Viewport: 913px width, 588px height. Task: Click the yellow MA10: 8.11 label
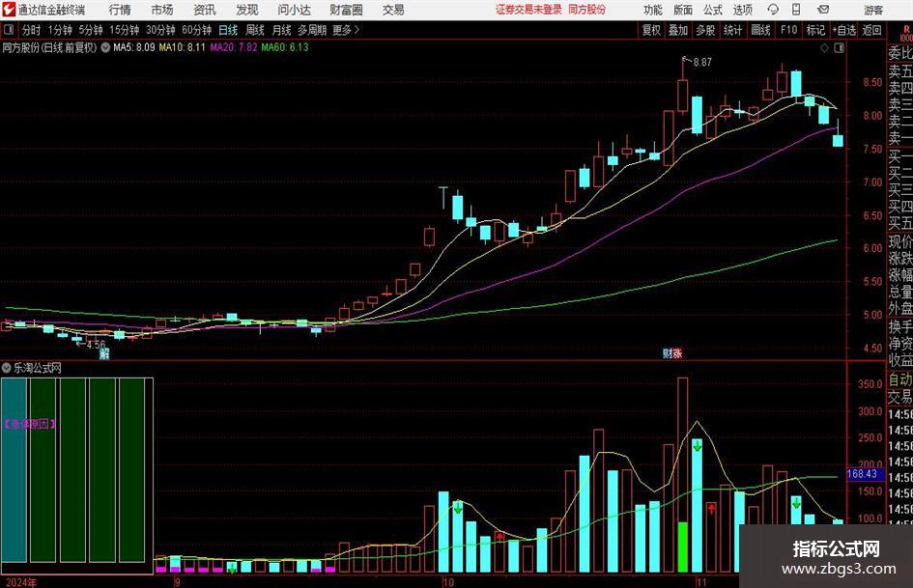pos(183,47)
